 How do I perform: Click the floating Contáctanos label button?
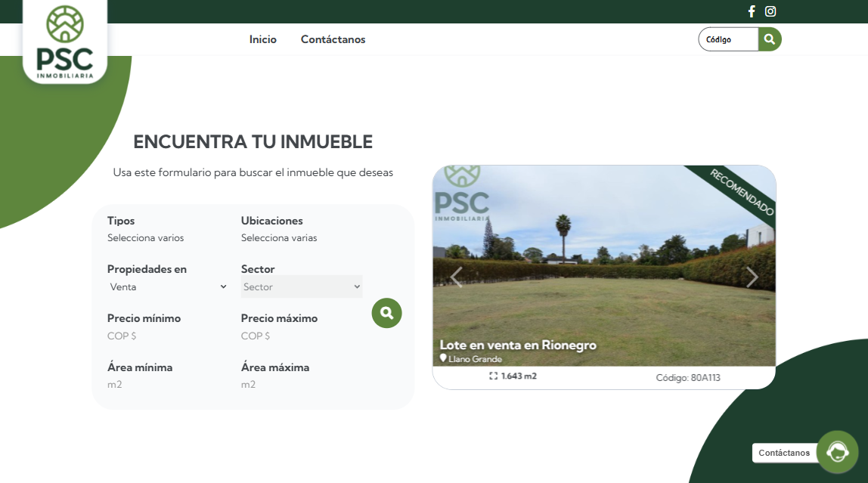coord(784,453)
